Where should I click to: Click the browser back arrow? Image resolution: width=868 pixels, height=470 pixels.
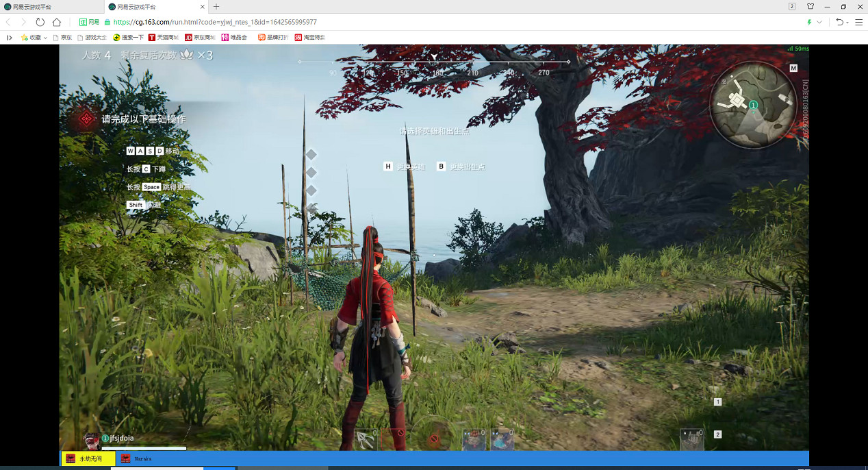[x=8, y=22]
